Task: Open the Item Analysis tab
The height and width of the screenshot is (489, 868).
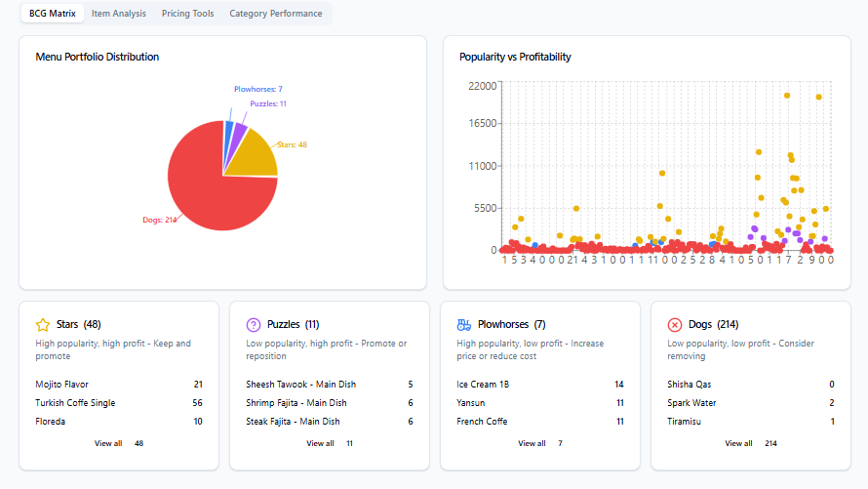Action: click(119, 14)
